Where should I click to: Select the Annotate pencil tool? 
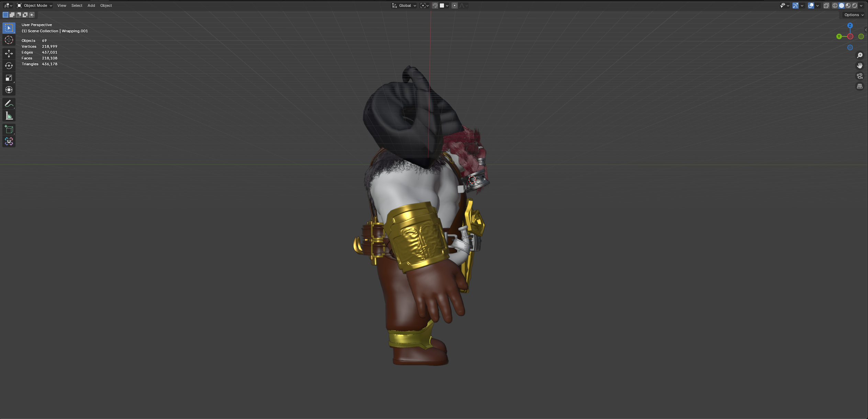[9, 103]
